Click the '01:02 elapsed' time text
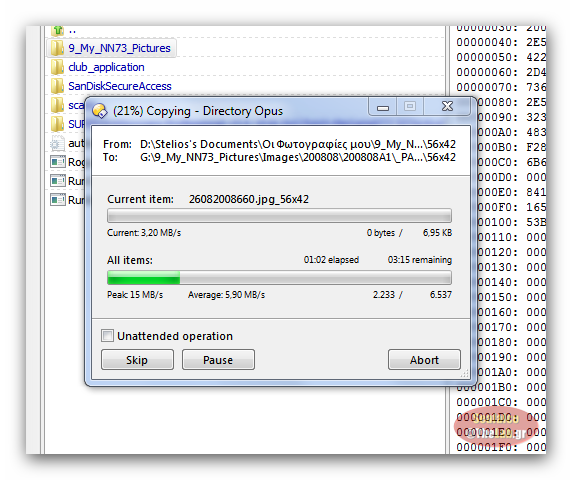 (331, 260)
